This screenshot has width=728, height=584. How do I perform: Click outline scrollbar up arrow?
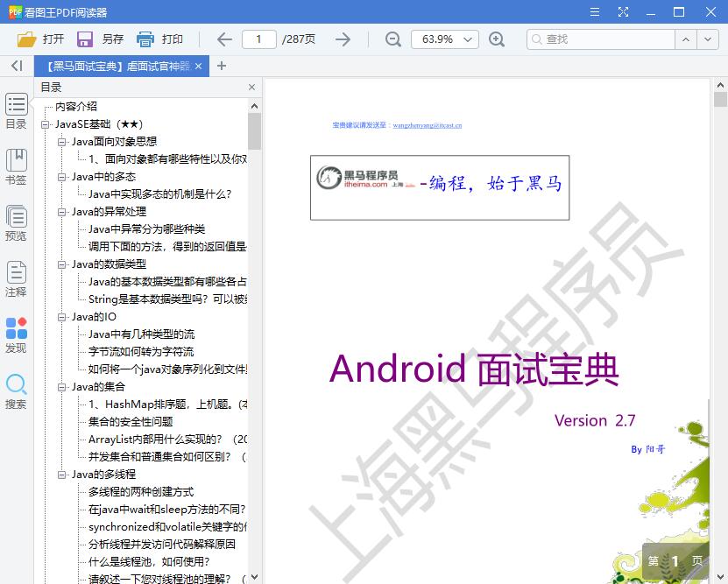(x=254, y=106)
